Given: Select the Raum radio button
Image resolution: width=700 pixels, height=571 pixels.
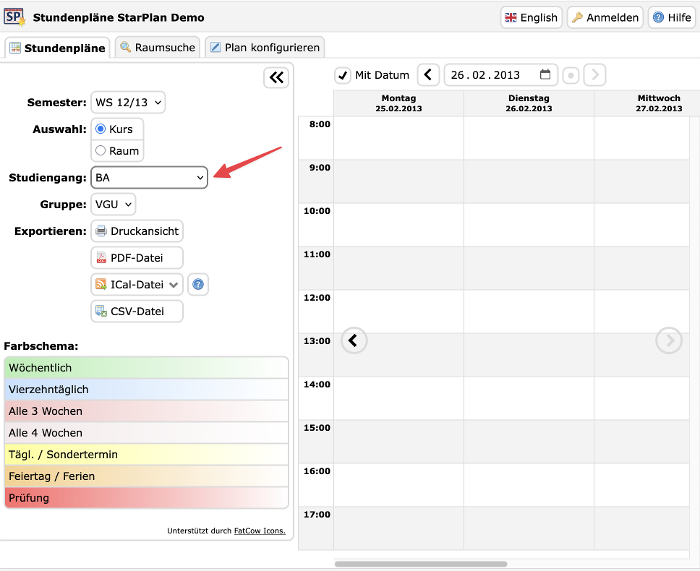Looking at the screenshot, I should point(100,151).
